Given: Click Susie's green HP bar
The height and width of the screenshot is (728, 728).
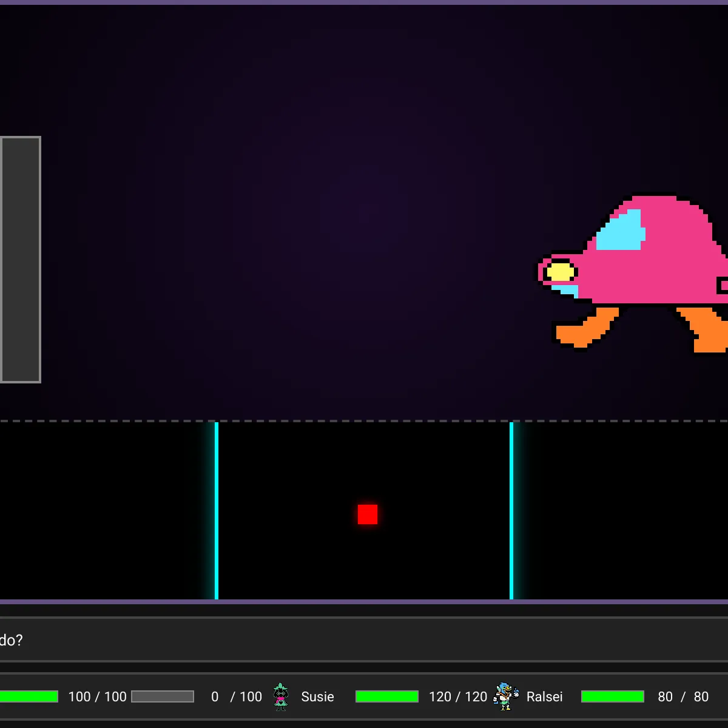Looking at the screenshot, I should click(x=387, y=696).
